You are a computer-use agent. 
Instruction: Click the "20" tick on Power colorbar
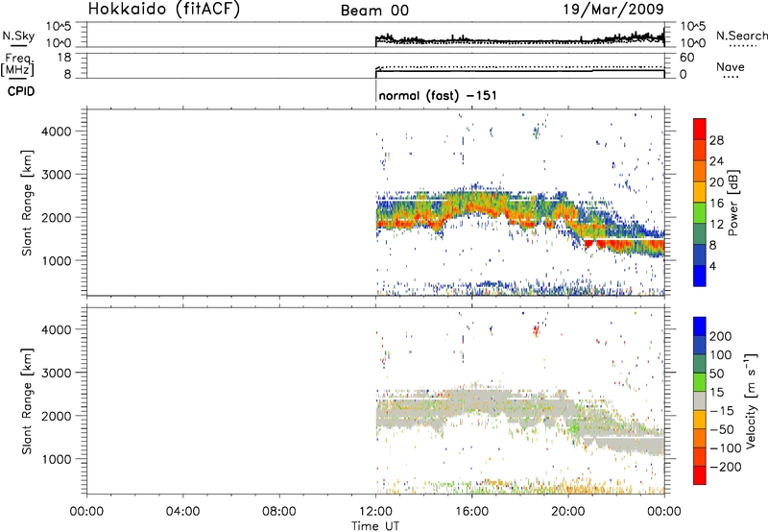tap(716, 182)
